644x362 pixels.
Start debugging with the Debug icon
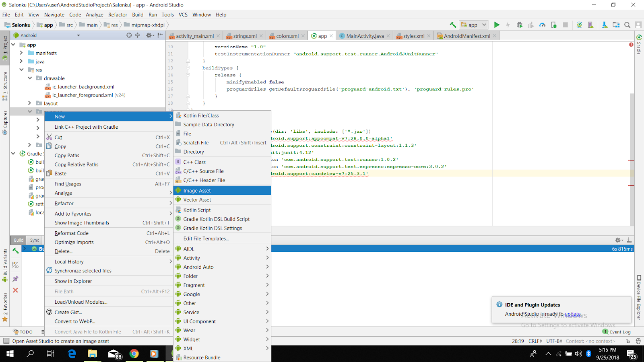click(520, 25)
